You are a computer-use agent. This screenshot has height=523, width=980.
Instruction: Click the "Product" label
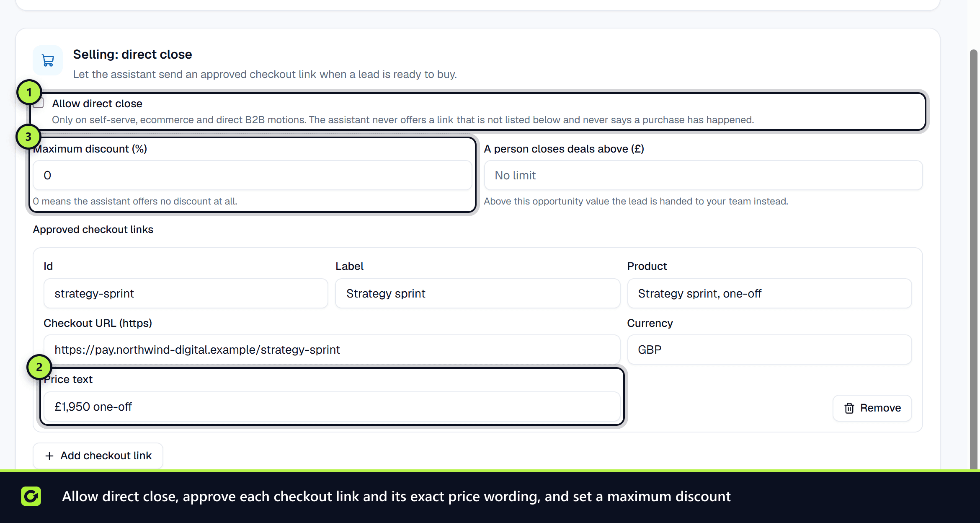point(647,266)
